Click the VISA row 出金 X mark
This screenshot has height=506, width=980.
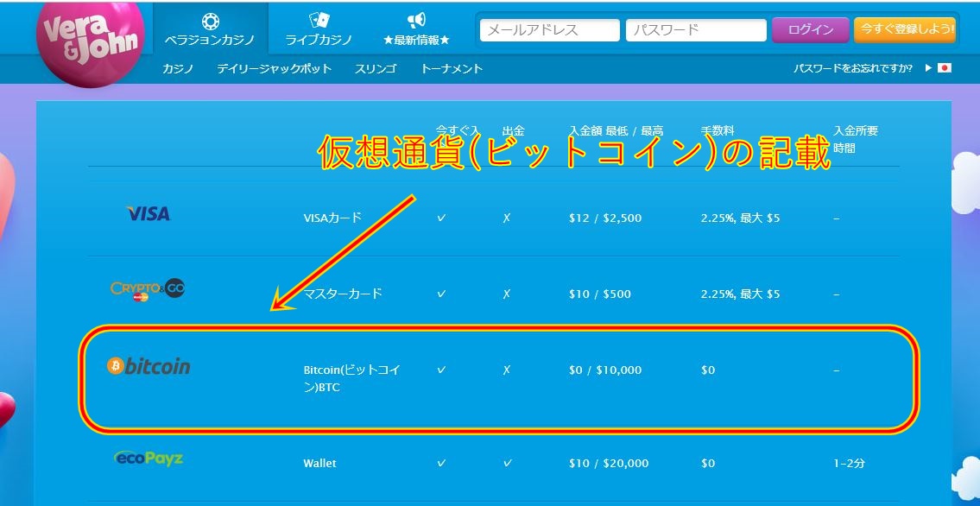click(507, 218)
